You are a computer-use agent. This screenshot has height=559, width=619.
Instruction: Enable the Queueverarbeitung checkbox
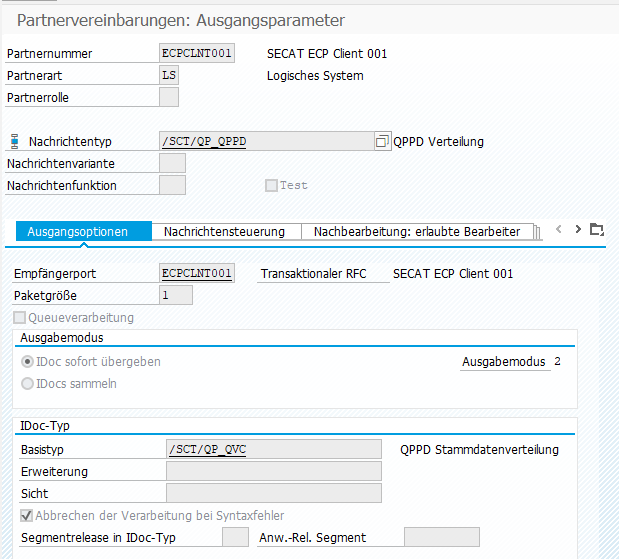coord(21,318)
